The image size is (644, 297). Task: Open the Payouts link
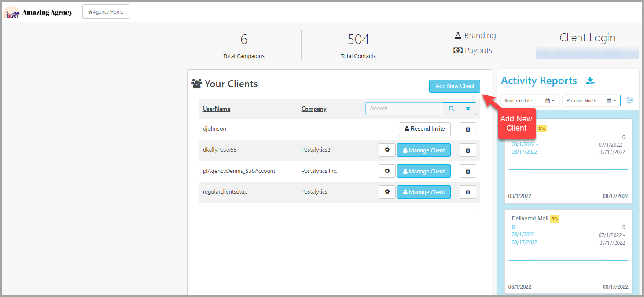click(478, 51)
